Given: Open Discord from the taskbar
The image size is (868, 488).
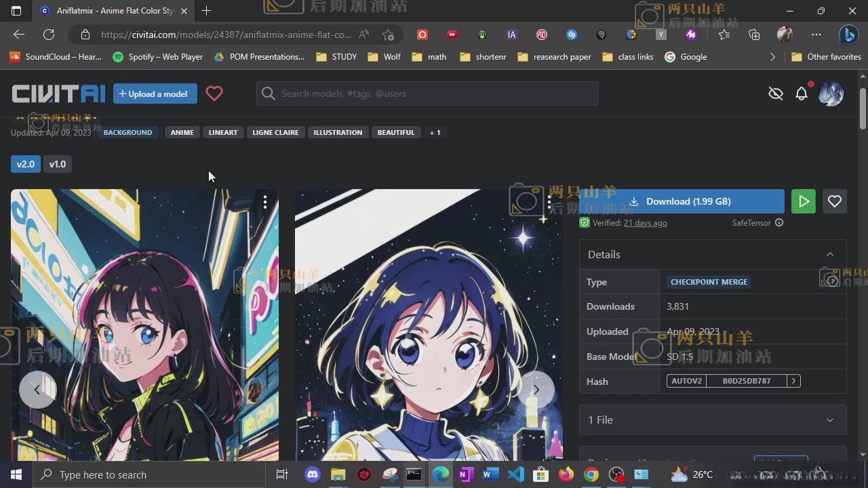Looking at the screenshot, I should (313, 474).
